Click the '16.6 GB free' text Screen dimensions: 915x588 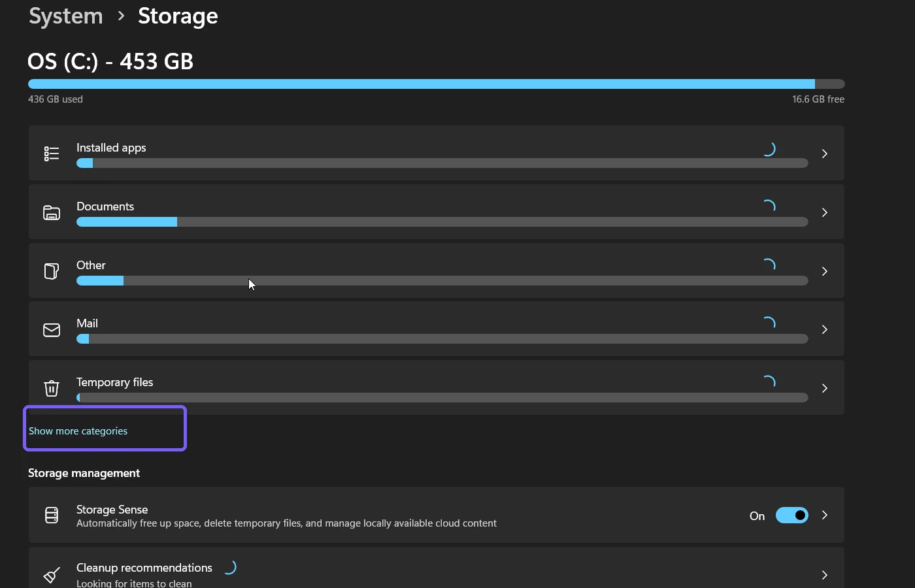818,99
